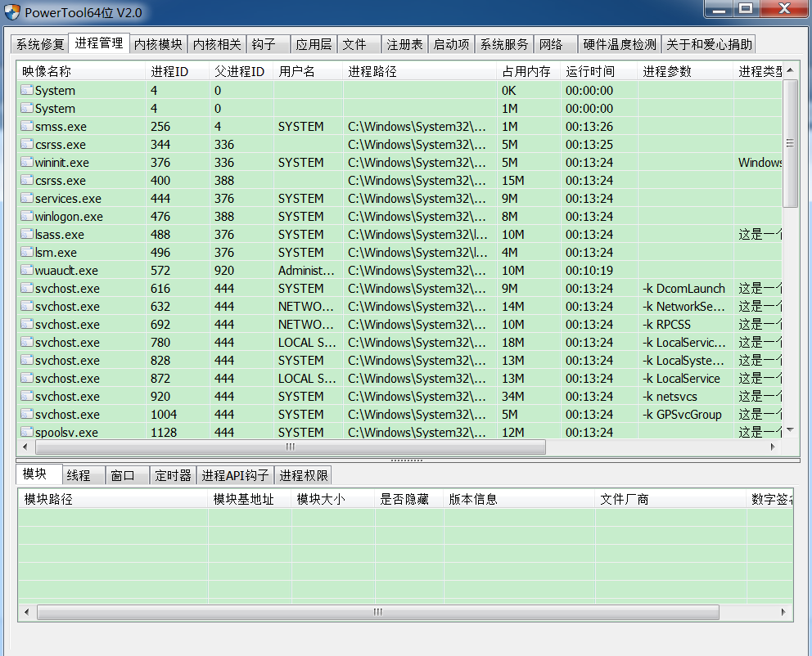Screen dimensions: 812x656
Task: Open the 系统修复 tab
Action: [40, 44]
